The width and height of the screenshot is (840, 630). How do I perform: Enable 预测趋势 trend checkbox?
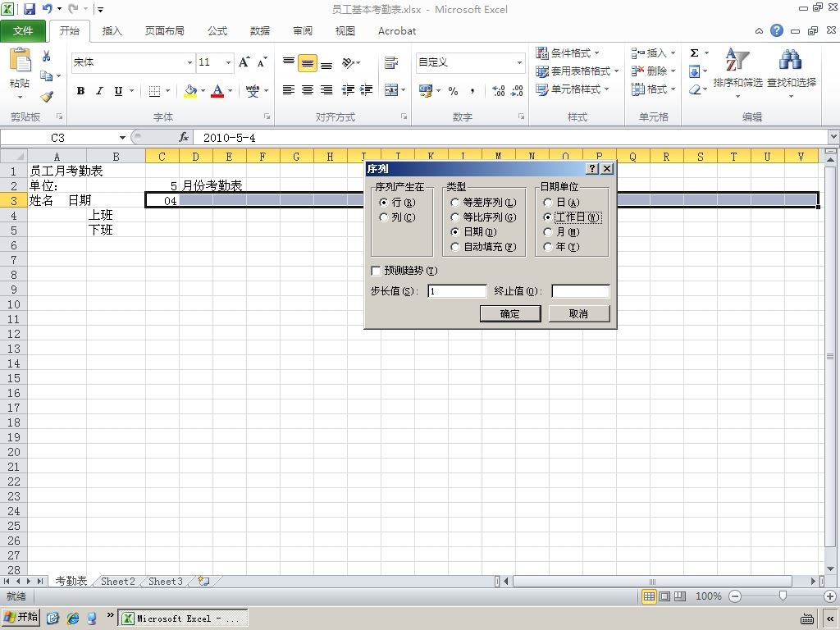click(376, 271)
